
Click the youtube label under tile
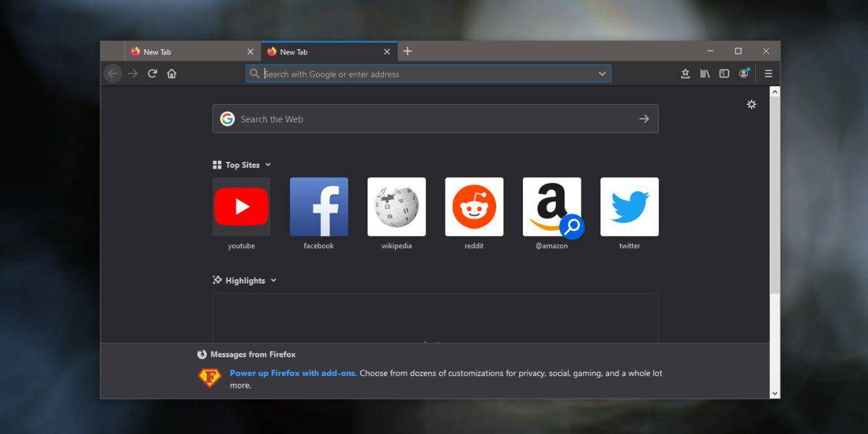[x=242, y=246]
